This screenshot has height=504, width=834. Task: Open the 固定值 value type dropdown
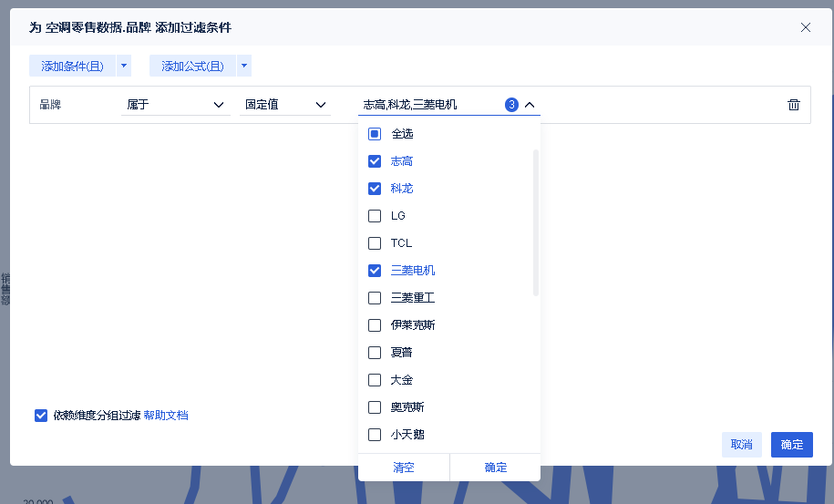[285, 105]
